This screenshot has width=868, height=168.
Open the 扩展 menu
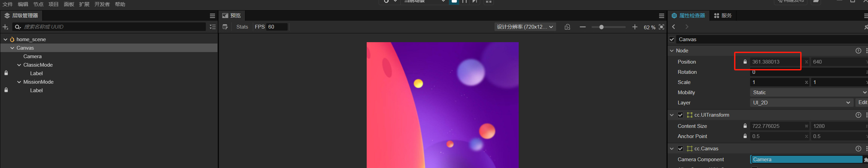(x=84, y=4)
